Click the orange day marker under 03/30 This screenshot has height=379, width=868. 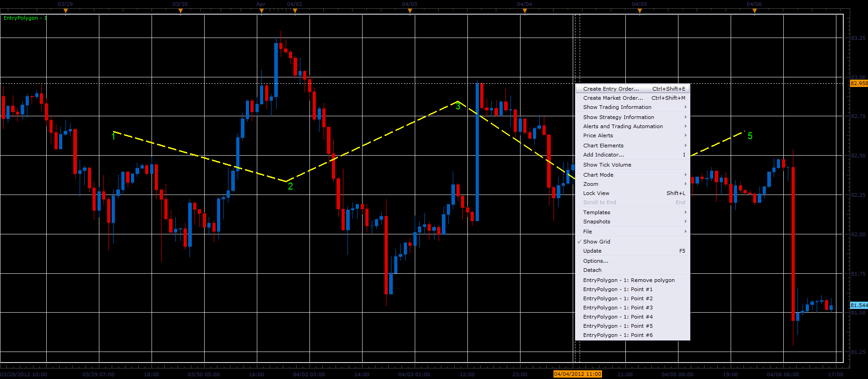180,11
